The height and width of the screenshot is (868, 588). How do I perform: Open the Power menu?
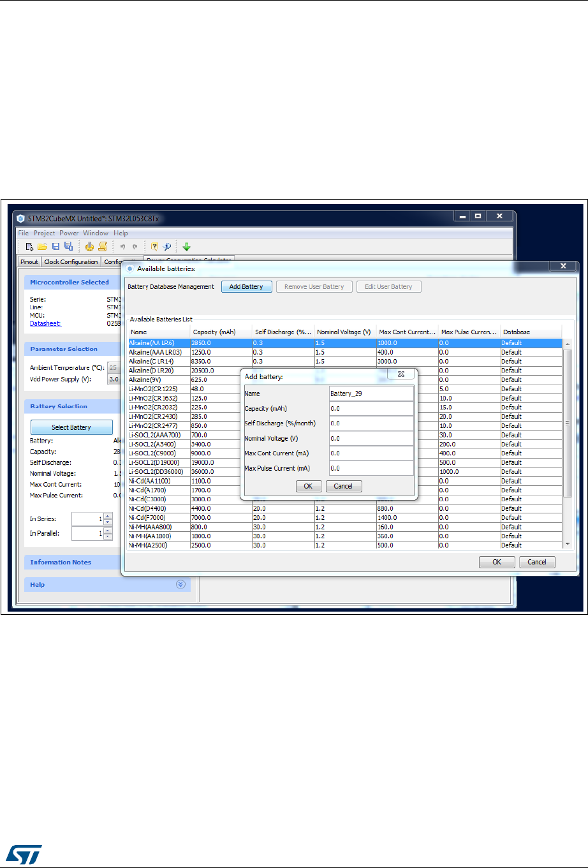coord(69,233)
